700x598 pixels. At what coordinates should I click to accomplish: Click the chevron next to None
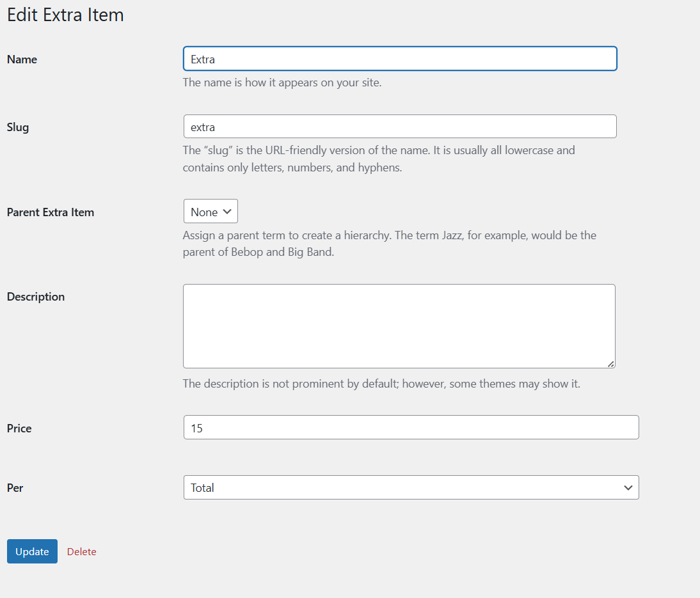(x=227, y=212)
